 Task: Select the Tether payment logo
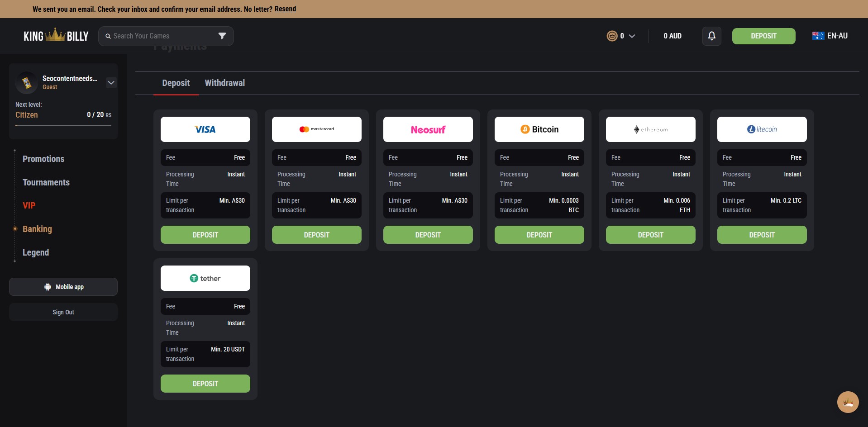[x=205, y=278]
